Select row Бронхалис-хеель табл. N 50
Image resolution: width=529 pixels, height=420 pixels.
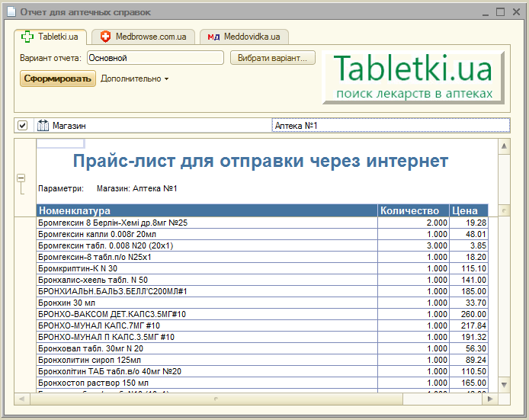(262, 280)
